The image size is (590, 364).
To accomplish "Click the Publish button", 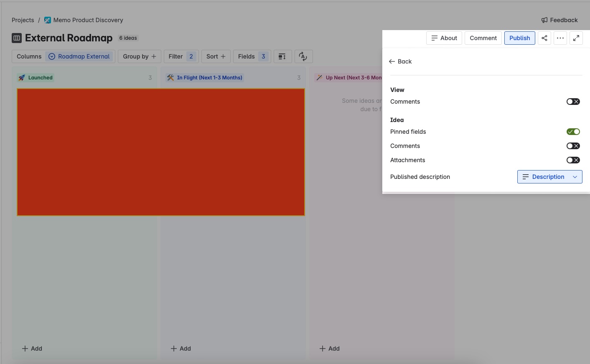I will [520, 38].
